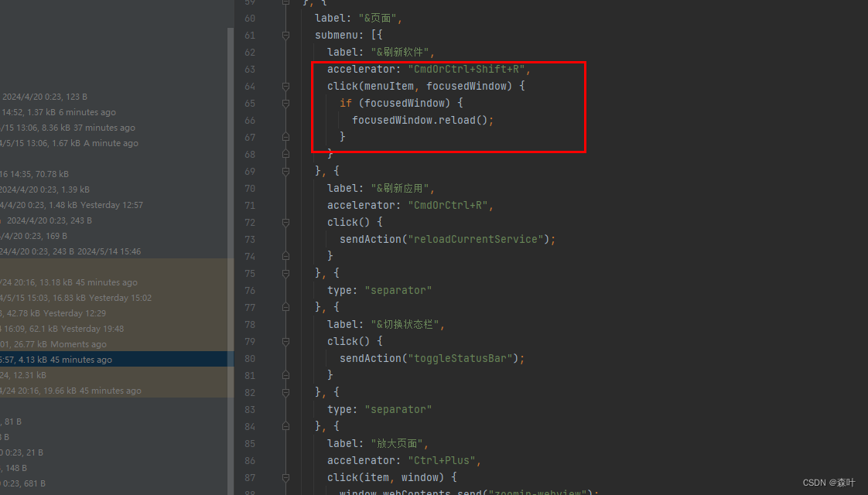868x495 pixels.
Task: Click line number 65 in the gutter
Action: point(249,103)
